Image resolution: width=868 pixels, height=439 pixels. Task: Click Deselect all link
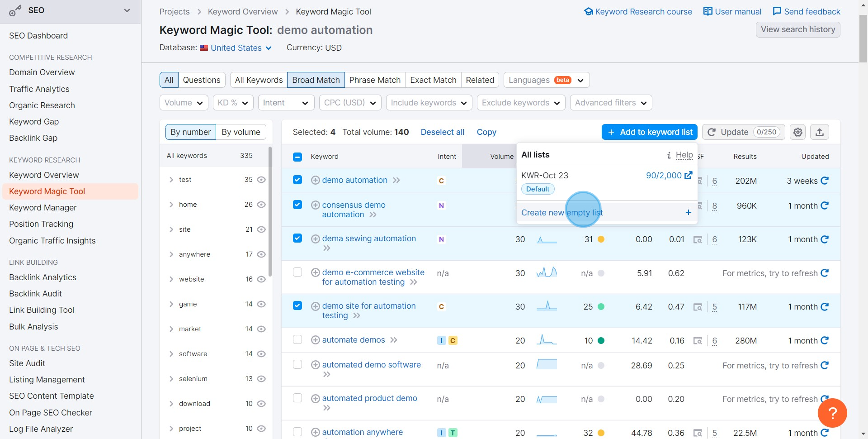(x=443, y=132)
